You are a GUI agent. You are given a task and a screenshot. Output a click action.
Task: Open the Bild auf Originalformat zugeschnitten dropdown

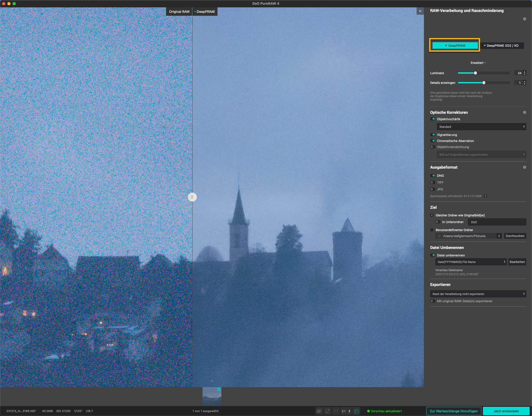coord(481,154)
